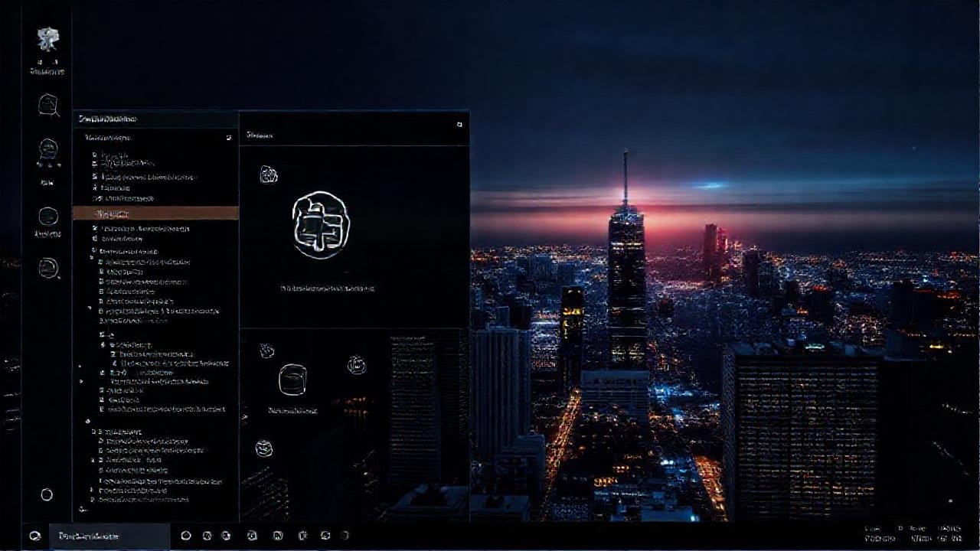The image size is (980, 551).
Task: Click the circle icon at the sidebar bottom
Action: click(47, 495)
